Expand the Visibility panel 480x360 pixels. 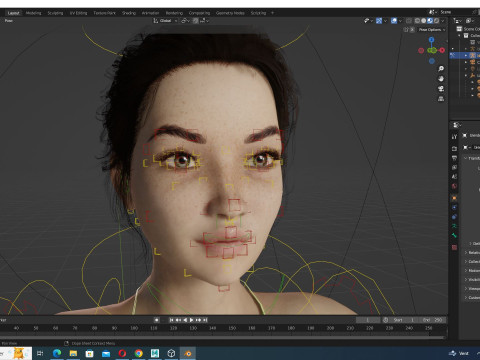pos(472,279)
